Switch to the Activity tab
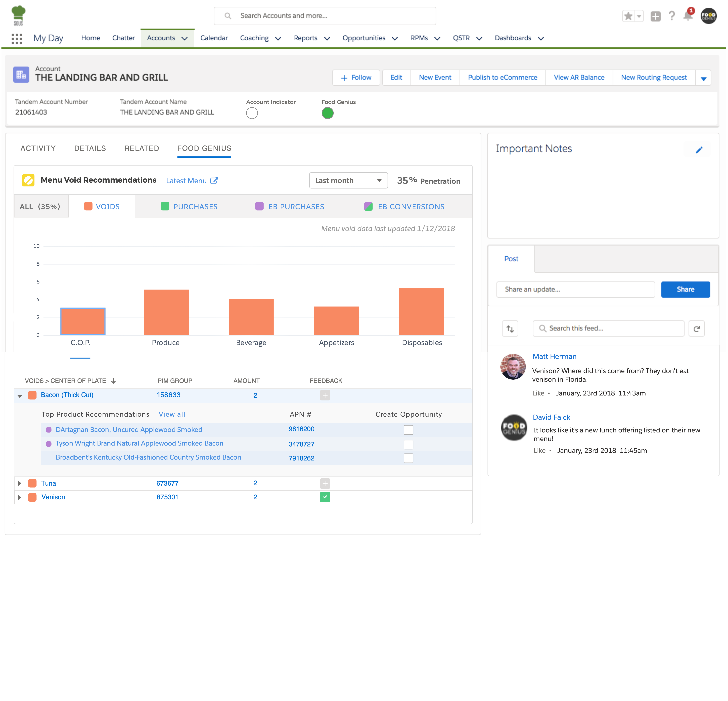The image size is (728, 701). click(38, 148)
